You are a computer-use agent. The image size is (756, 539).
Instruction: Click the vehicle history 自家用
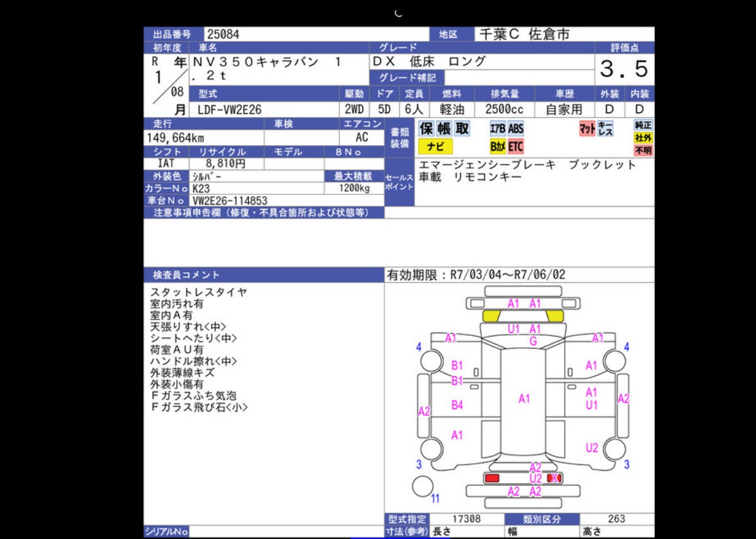(x=564, y=110)
